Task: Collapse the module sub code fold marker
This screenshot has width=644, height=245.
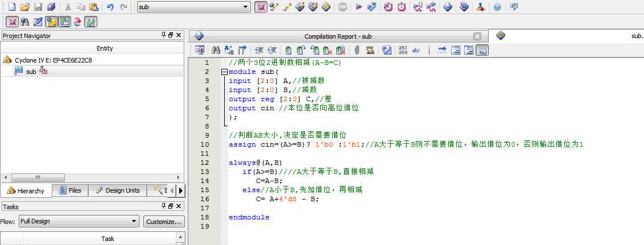Action: pos(224,72)
